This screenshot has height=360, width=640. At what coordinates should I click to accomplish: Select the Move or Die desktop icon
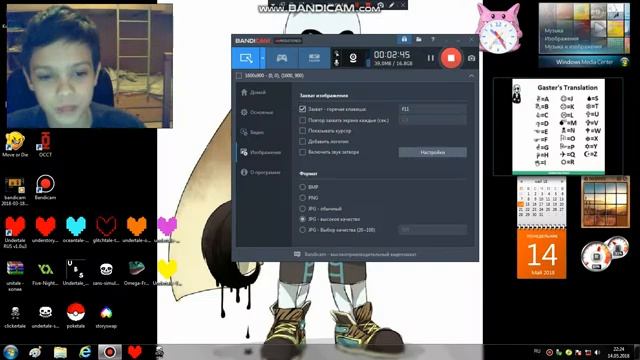(x=15, y=144)
